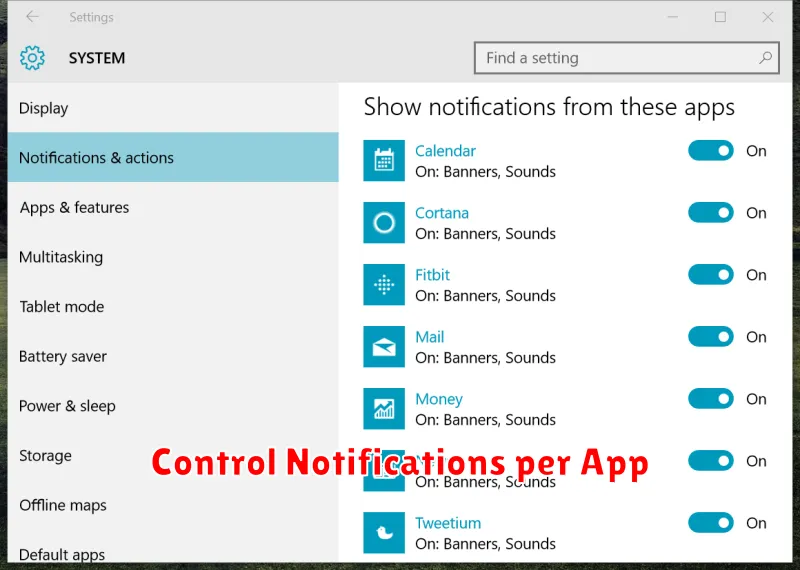Open the Display settings page
The width and height of the screenshot is (800, 570).
[173, 108]
